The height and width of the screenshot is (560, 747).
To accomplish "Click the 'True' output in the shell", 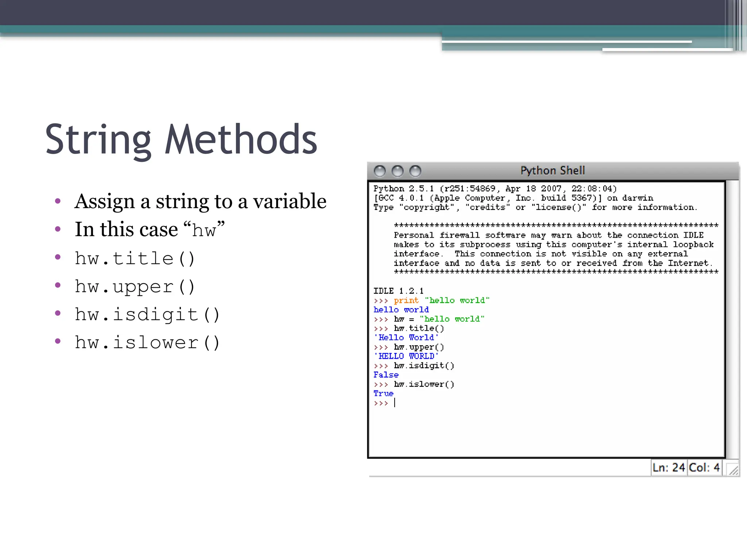I will 383,393.
